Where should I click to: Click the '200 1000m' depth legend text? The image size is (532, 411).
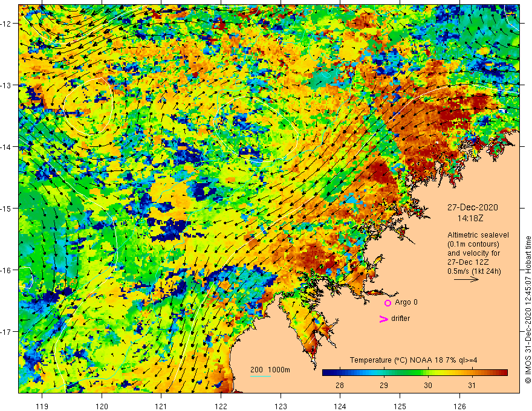[x=270, y=370]
